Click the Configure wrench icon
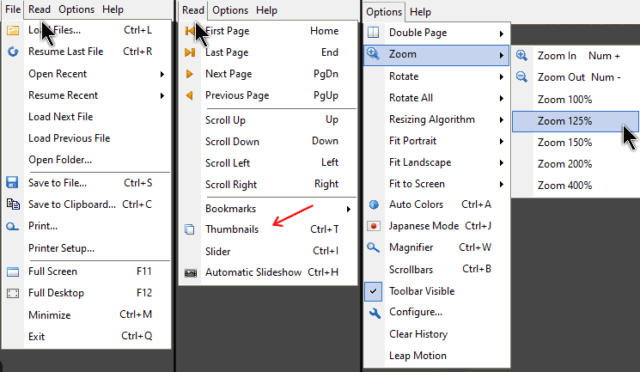Screen dimensions: 640x372 (375, 313)
